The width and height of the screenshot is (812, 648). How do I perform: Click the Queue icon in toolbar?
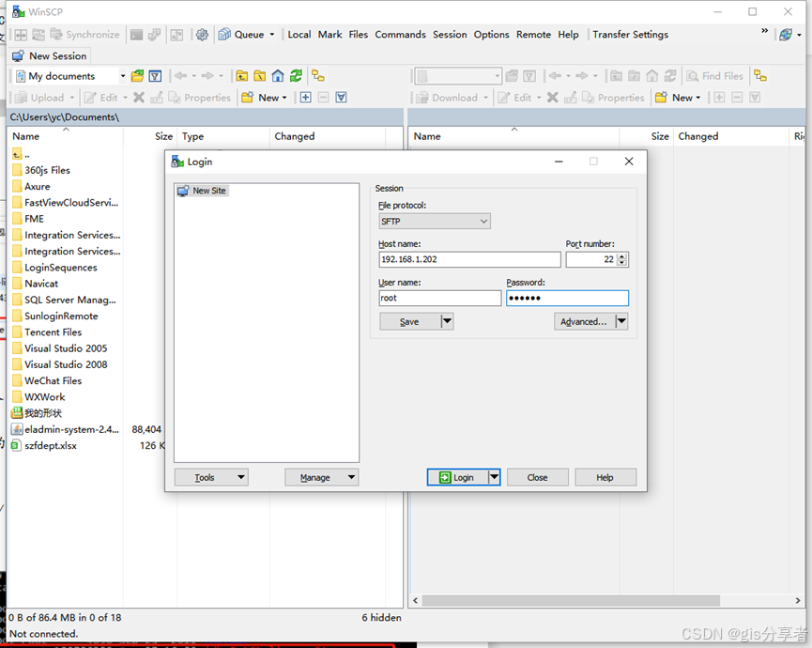[x=224, y=35]
